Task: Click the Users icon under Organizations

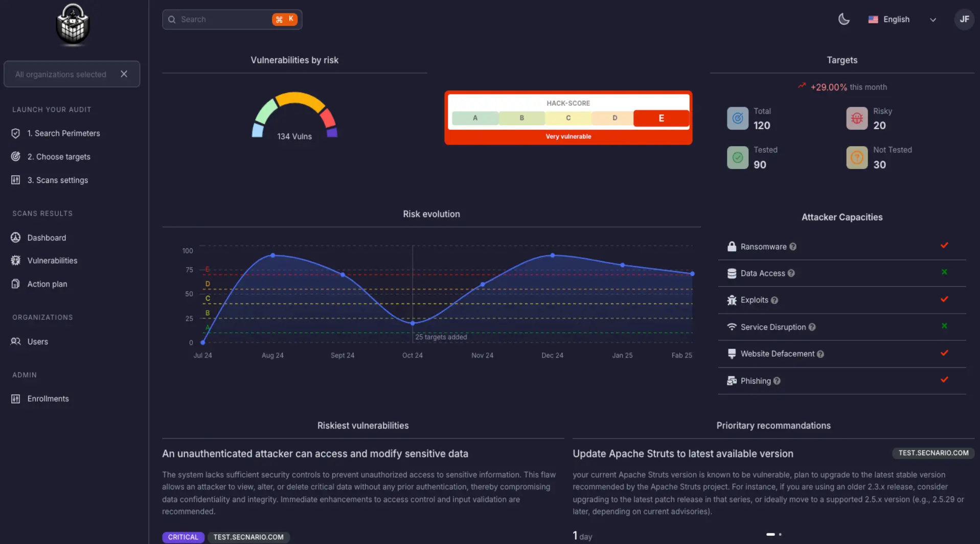Action: [x=15, y=341]
